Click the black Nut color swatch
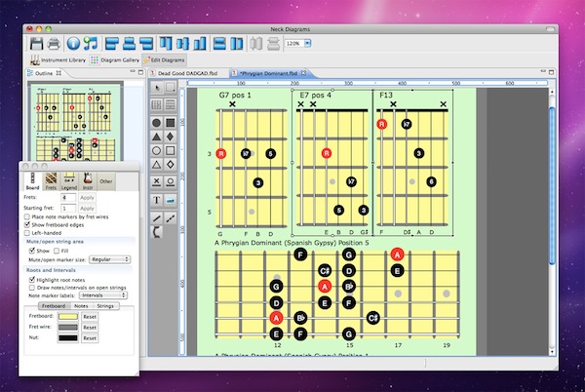 point(68,338)
